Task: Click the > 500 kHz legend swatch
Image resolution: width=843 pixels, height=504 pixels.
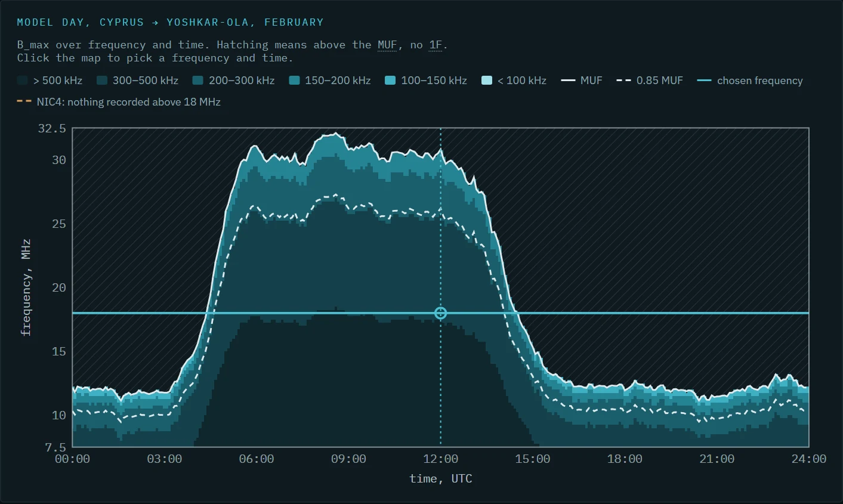Action: [x=23, y=81]
